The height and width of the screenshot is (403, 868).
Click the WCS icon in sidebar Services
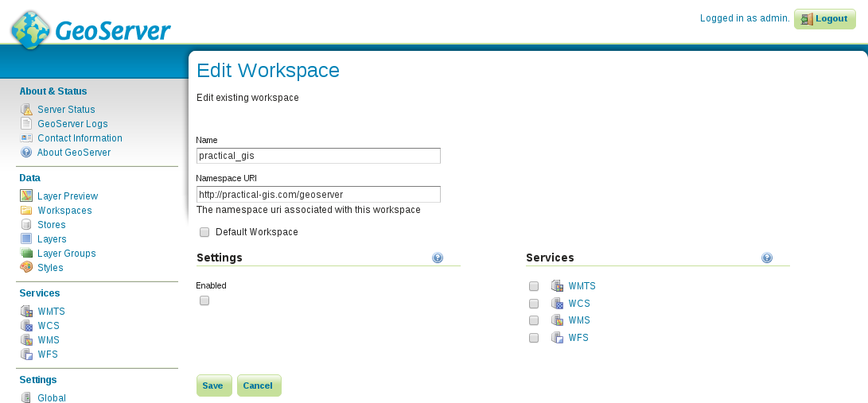click(26, 326)
